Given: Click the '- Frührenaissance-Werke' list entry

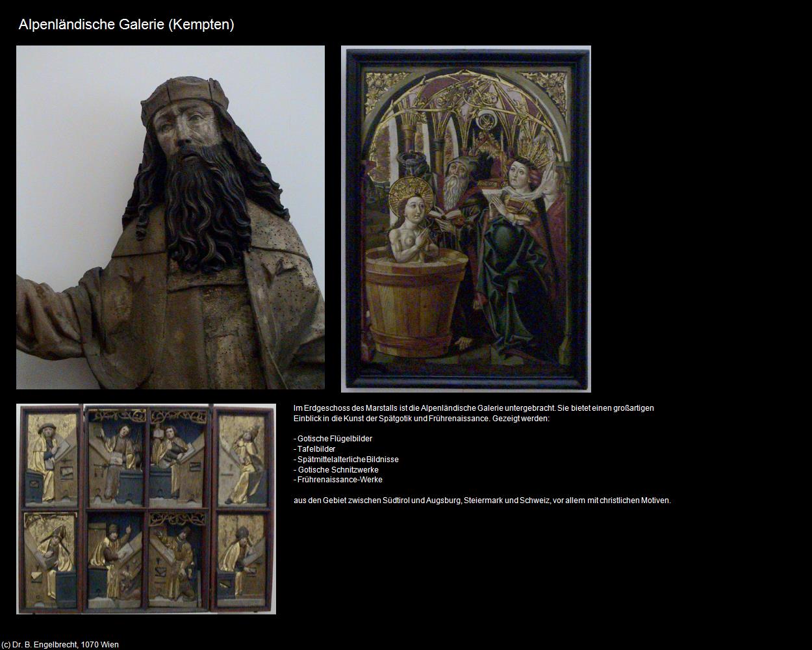Looking at the screenshot, I should (338, 480).
